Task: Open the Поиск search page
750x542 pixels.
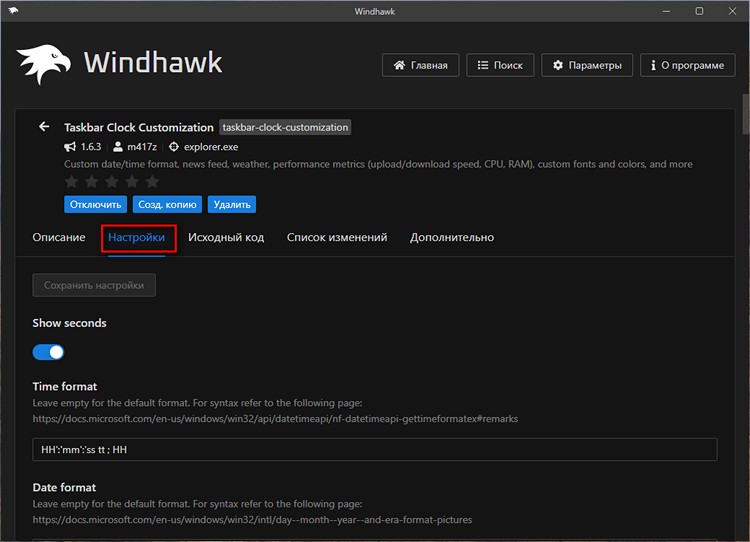Action: 500,65
